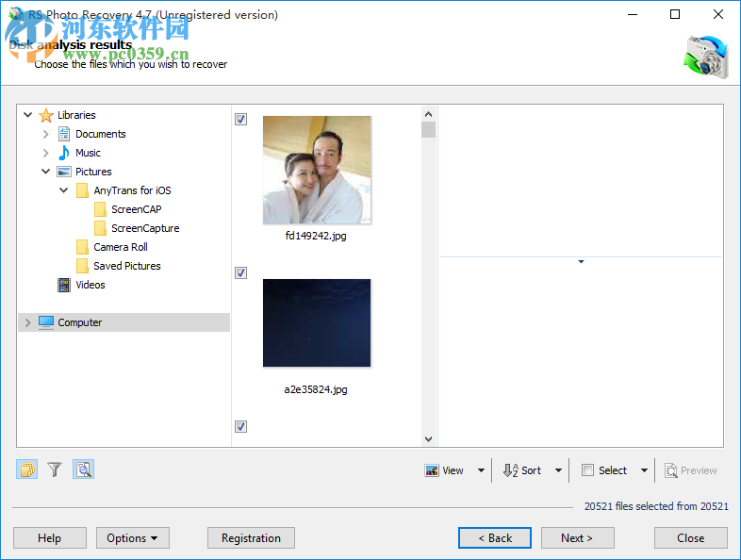This screenshot has width=741, height=560.
Task: Click the Registration button
Action: 251,537
